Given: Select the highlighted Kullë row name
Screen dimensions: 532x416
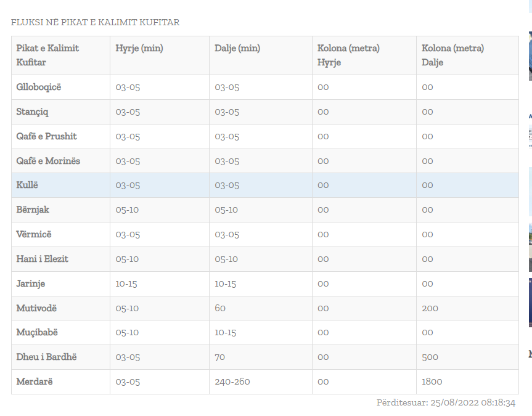Looking at the screenshot, I should [27, 185].
